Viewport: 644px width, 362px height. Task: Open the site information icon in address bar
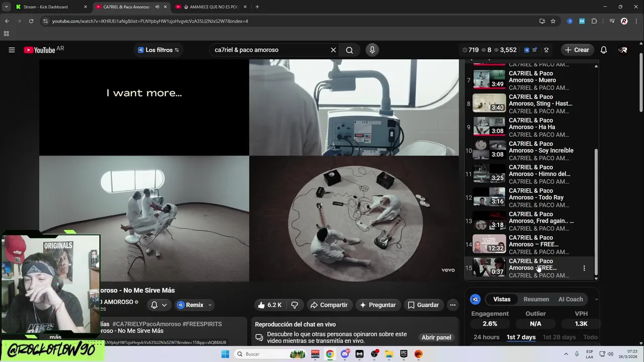(45, 21)
